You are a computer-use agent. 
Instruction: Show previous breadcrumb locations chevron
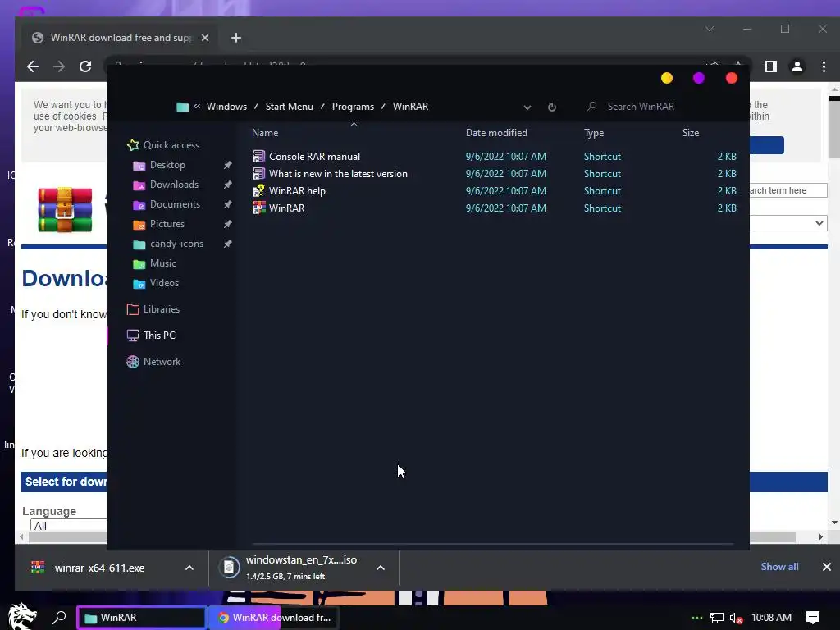pyautogui.click(x=197, y=107)
